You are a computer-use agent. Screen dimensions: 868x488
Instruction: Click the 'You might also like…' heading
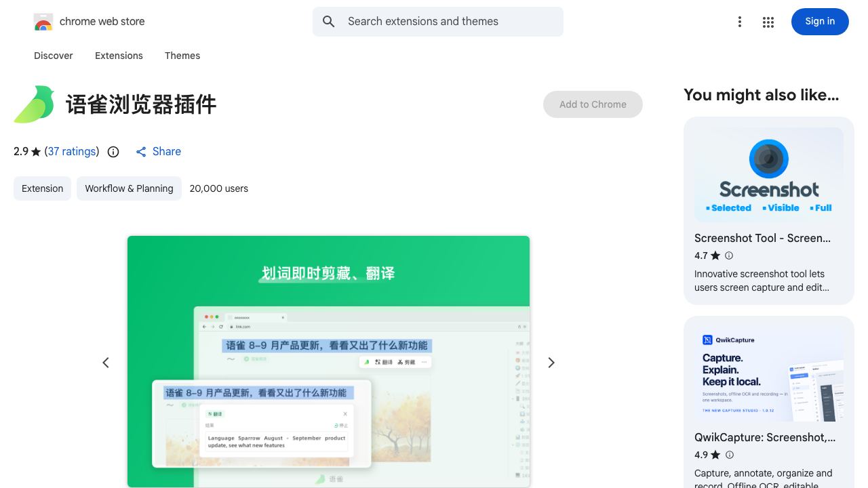point(762,95)
